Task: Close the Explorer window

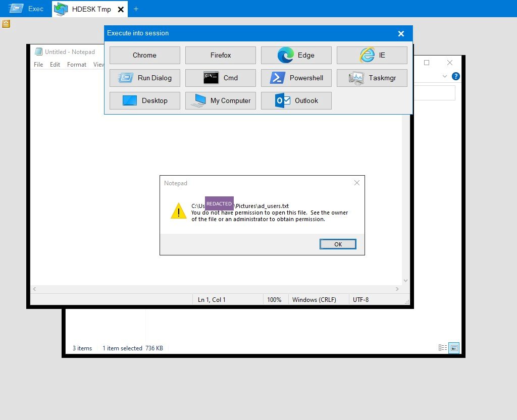Action: (450, 63)
